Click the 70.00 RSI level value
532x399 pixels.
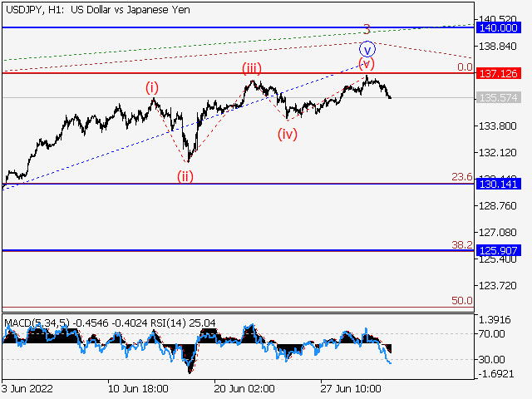pos(491,334)
